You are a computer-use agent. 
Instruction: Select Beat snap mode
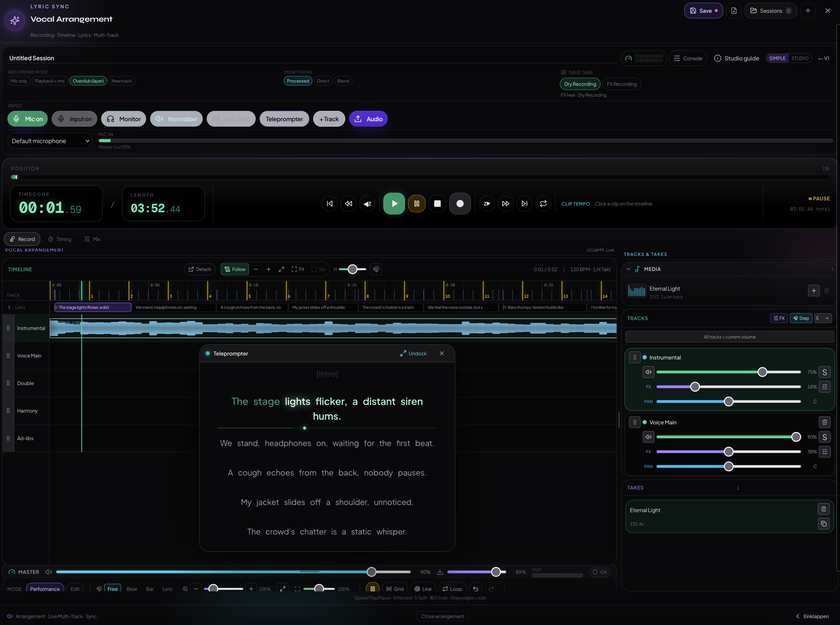pyautogui.click(x=132, y=589)
